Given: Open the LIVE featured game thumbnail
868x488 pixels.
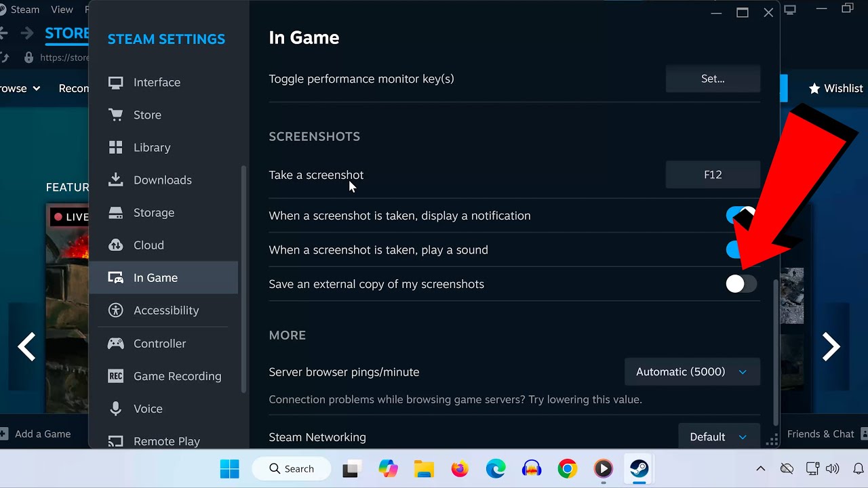Looking at the screenshot, I should [x=67, y=308].
